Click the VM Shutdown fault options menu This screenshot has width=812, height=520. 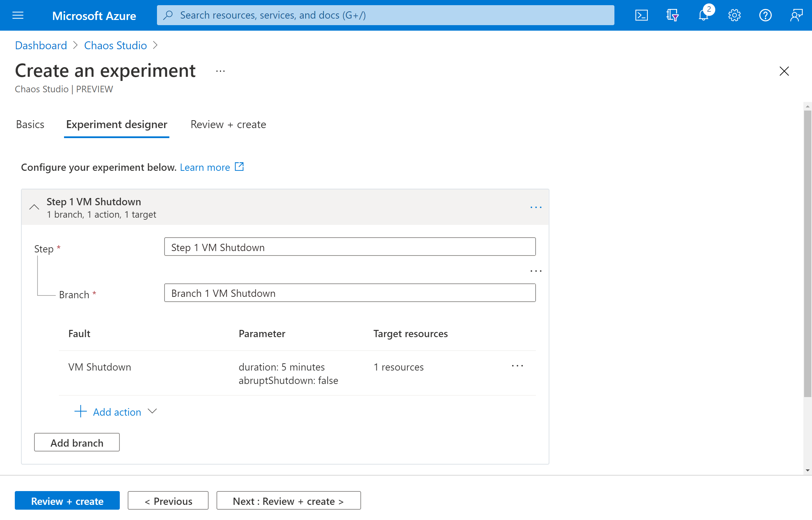pyautogui.click(x=517, y=366)
